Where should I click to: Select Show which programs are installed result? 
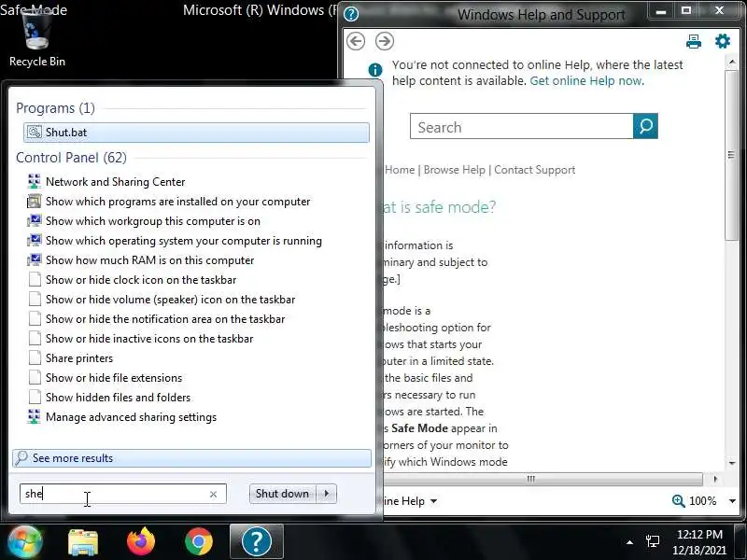pos(169,202)
